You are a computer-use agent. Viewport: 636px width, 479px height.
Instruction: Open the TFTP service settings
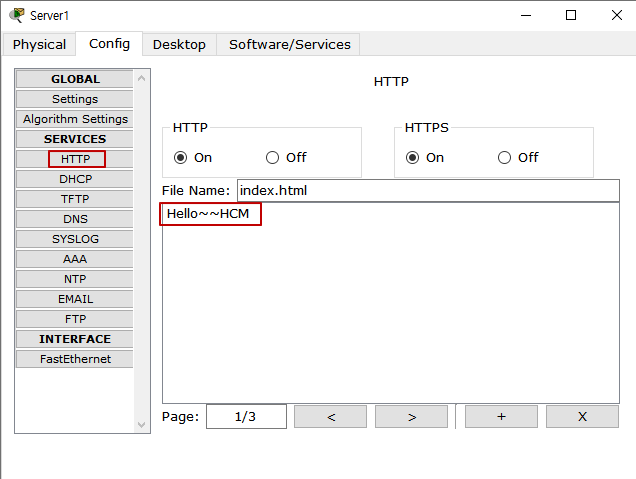[75, 199]
